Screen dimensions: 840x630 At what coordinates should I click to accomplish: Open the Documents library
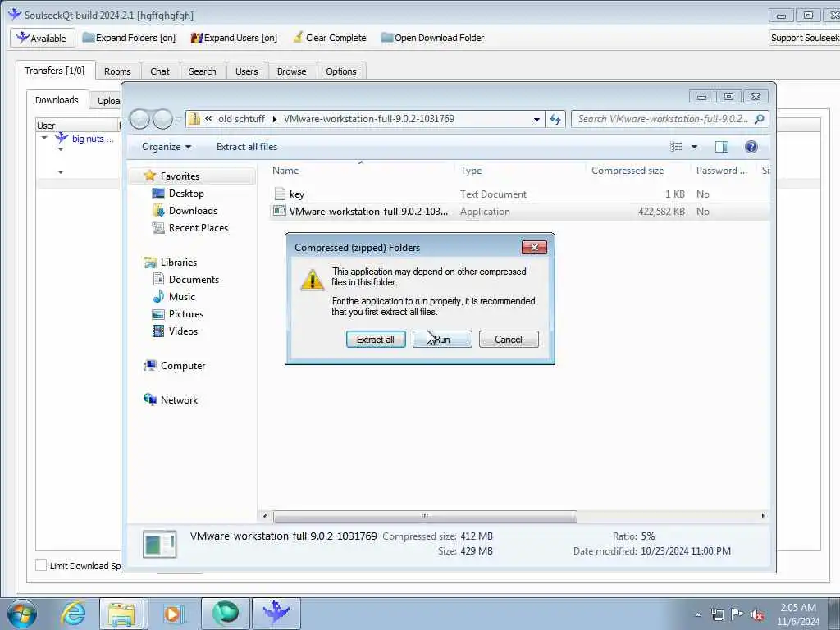(x=194, y=279)
